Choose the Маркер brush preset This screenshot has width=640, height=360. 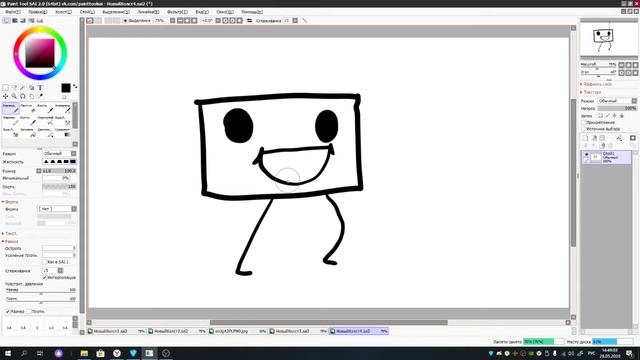coord(11,120)
